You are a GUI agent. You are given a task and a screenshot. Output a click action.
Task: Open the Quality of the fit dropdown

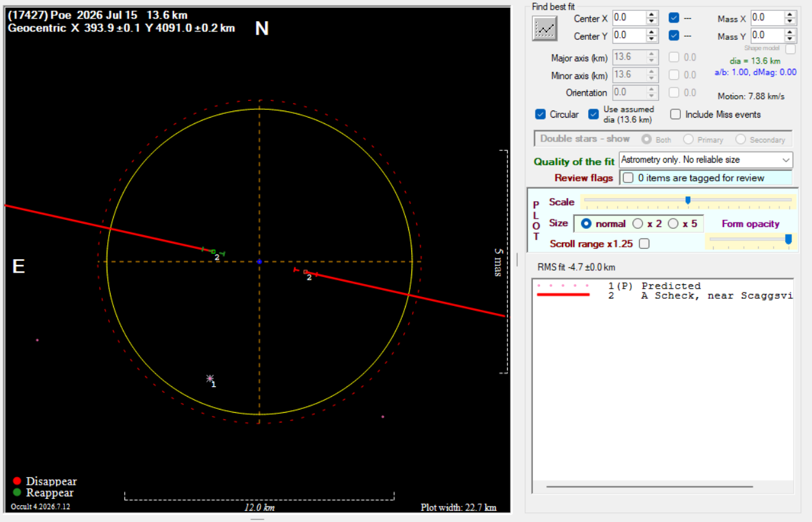click(x=706, y=160)
